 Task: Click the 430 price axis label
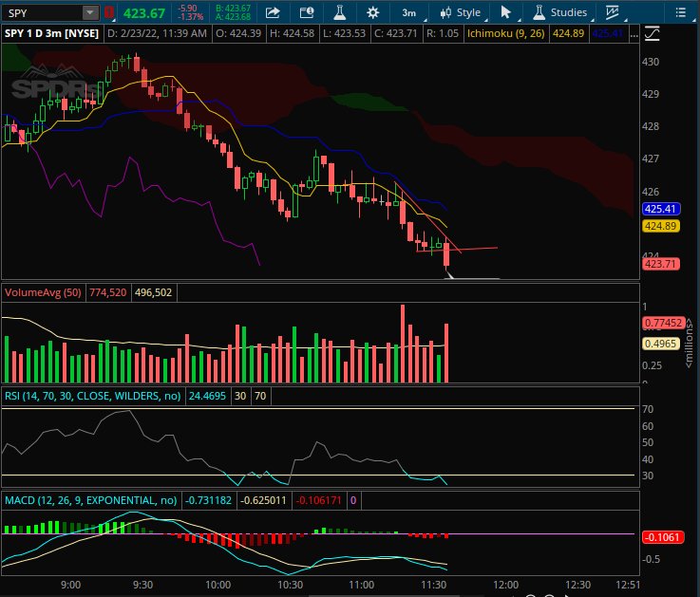tap(650, 62)
